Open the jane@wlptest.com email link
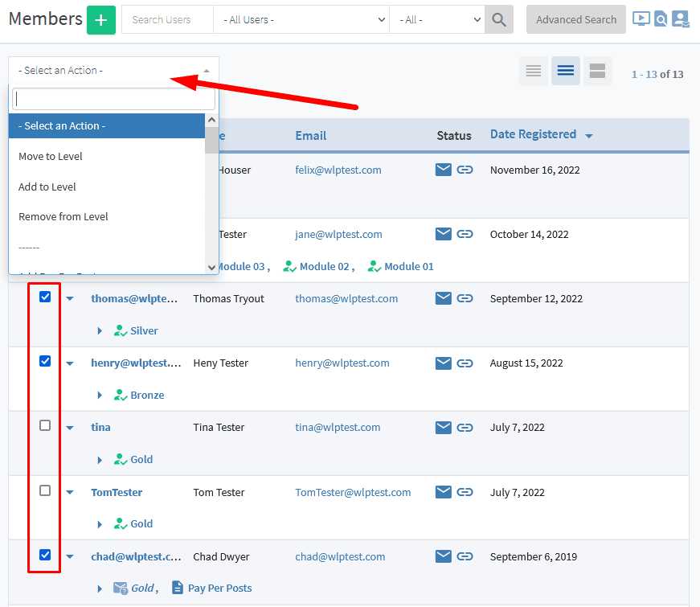 338,234
